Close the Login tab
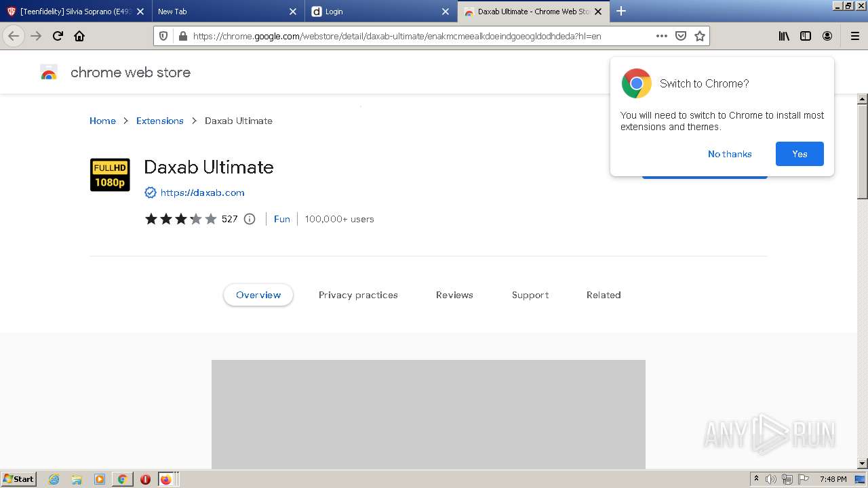 446,12
